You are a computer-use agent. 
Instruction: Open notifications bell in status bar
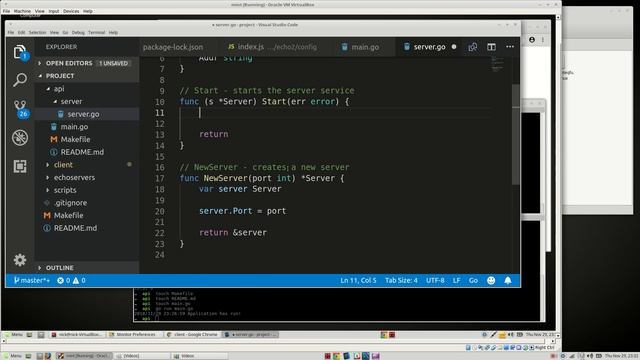[508, 280]
